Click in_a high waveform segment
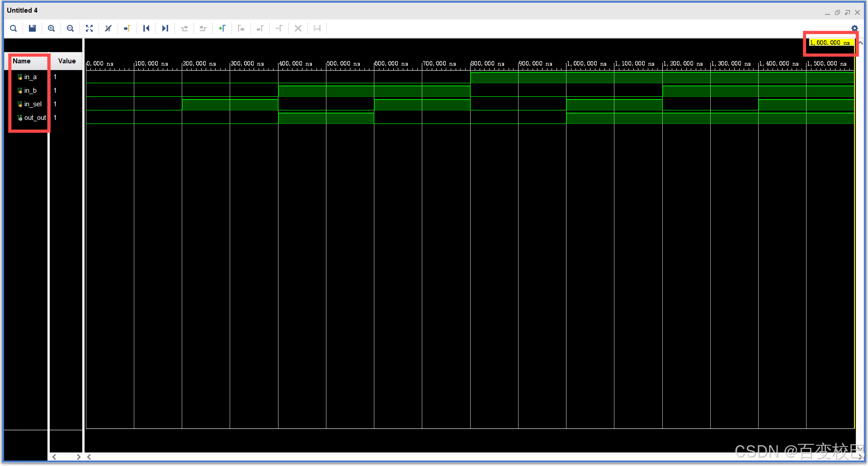868x466 pixels. [x=662, y=77]
